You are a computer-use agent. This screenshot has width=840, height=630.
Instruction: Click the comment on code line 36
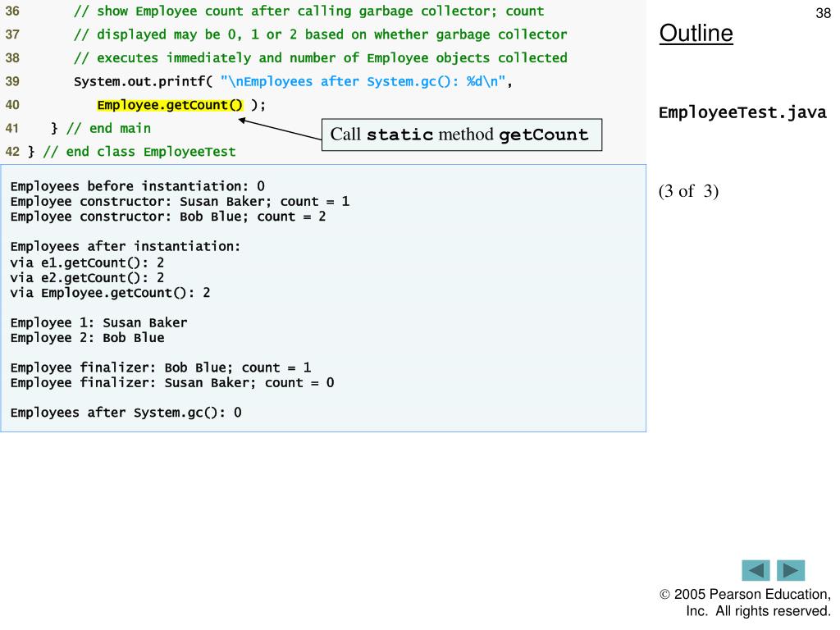(x=308, y=11)
